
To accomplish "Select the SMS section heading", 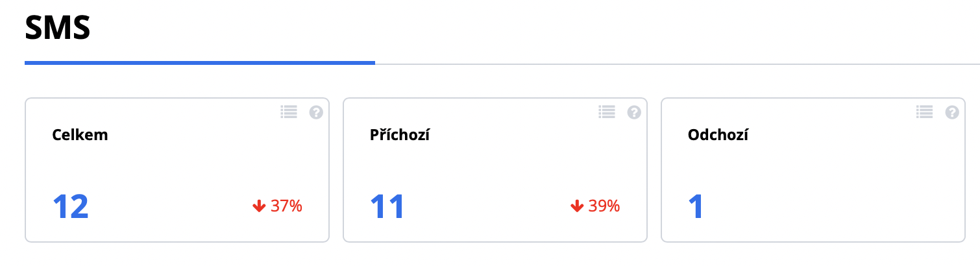I will coord(57,29).
